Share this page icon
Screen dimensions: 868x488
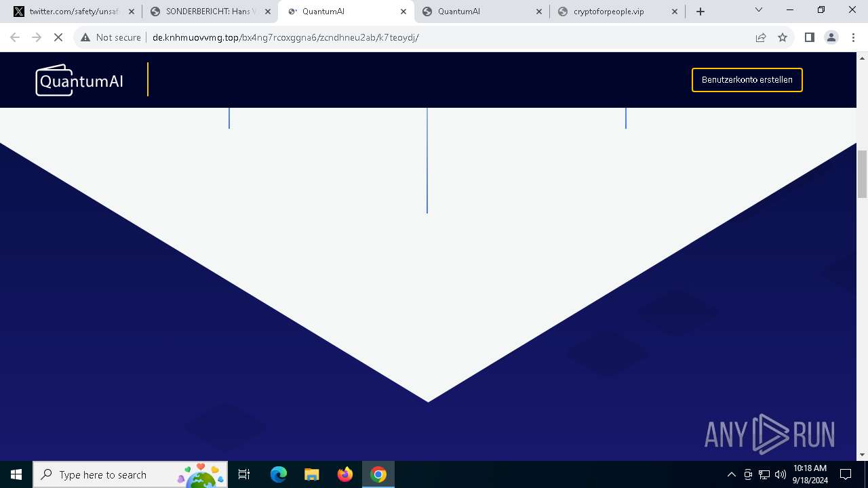tap(761, 37)
